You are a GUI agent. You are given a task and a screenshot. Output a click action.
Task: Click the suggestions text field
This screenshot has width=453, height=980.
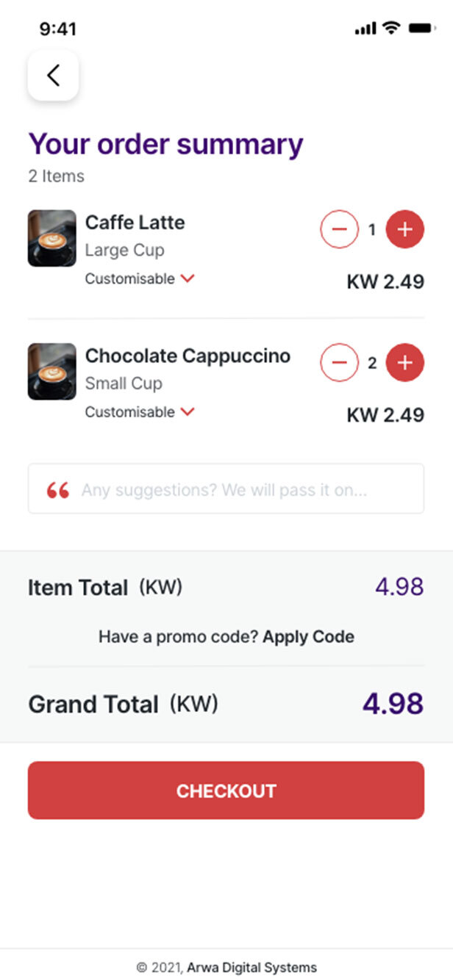[235, 489]
